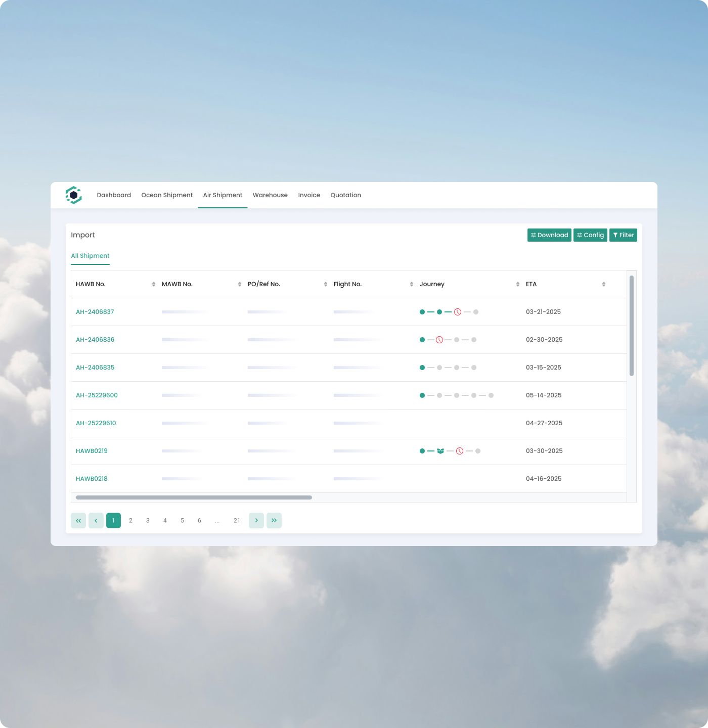Viewport: 708px width, 728px height.
Task: Sort the HAWB No. column
Action: 154,284
